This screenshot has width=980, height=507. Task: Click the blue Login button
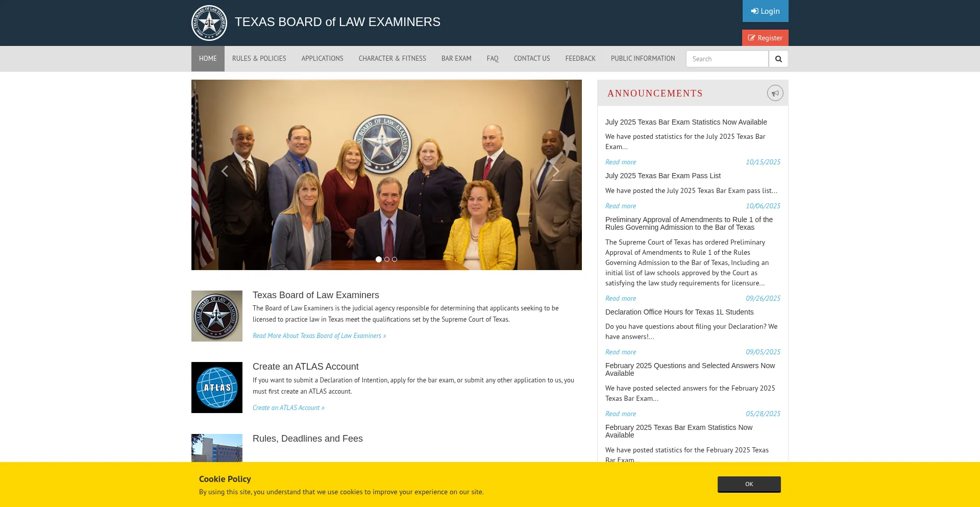(765, 11)
